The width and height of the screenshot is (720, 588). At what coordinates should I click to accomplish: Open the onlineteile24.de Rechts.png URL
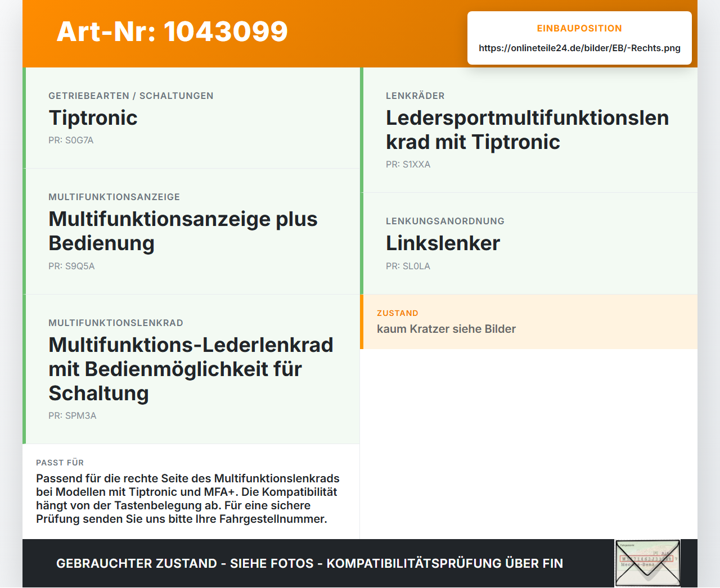(579, 48)
